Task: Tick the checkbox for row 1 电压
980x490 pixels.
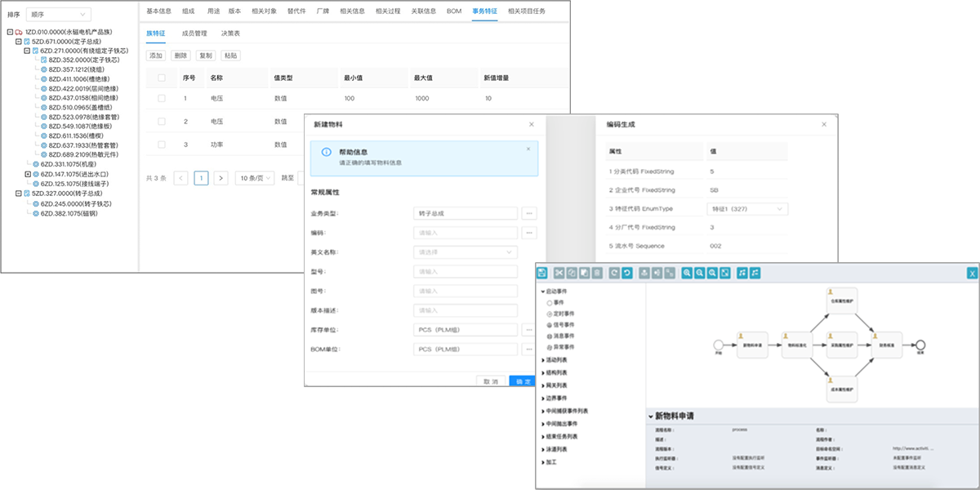Action: pos(162,99)
